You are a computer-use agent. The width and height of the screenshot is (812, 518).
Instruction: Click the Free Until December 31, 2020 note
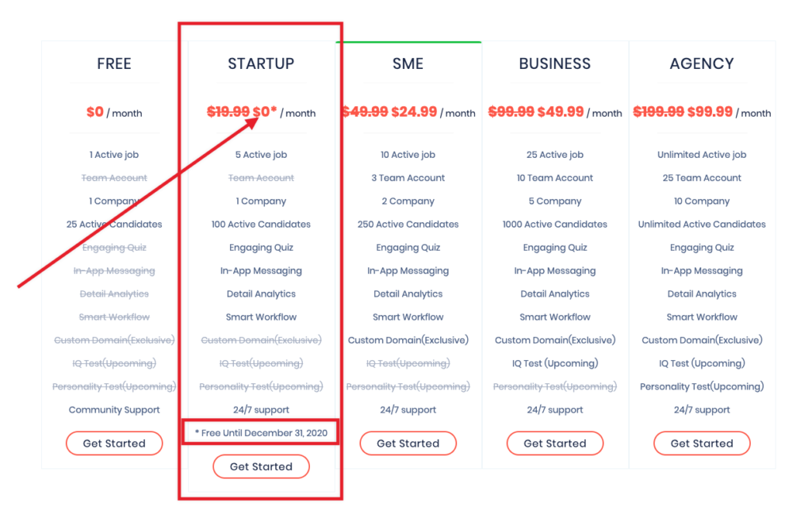click(x=261, y=433)
